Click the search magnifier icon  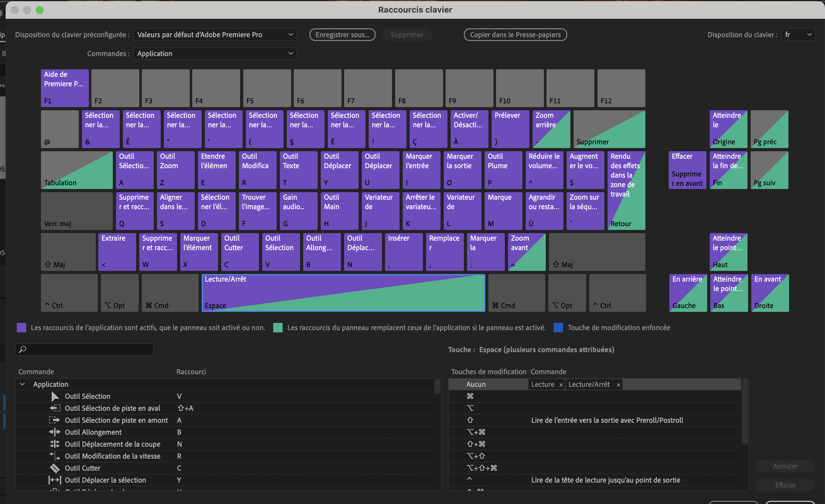(23, 349)
